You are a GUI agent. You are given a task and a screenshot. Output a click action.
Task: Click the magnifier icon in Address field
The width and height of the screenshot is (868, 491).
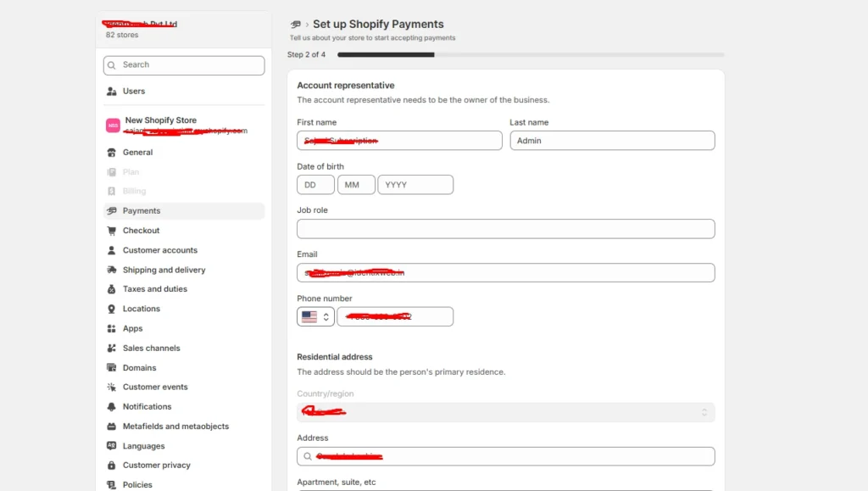308,457
